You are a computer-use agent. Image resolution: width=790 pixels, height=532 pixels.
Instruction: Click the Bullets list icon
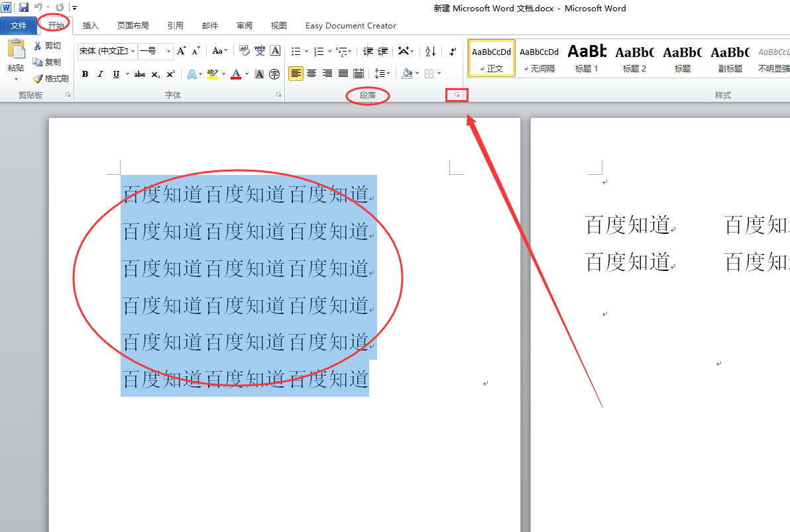pos(296,51)
